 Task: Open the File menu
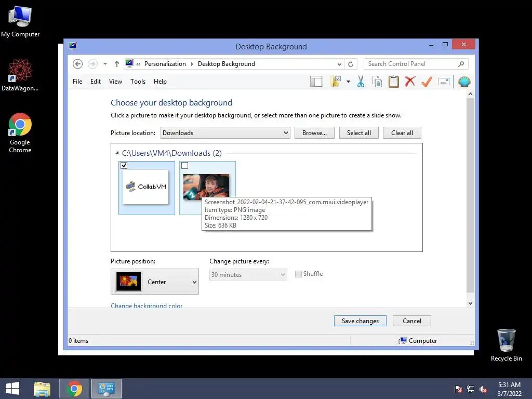77,82
